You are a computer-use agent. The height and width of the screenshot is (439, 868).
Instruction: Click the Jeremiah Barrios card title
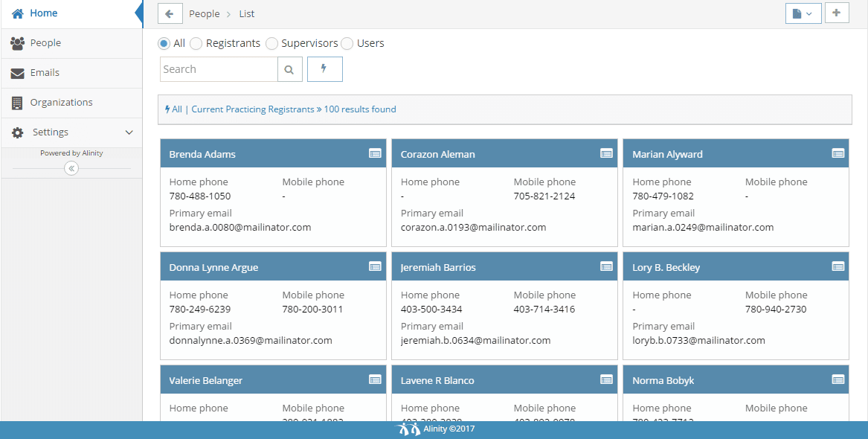pyautogui.click(x=438, y=267)
